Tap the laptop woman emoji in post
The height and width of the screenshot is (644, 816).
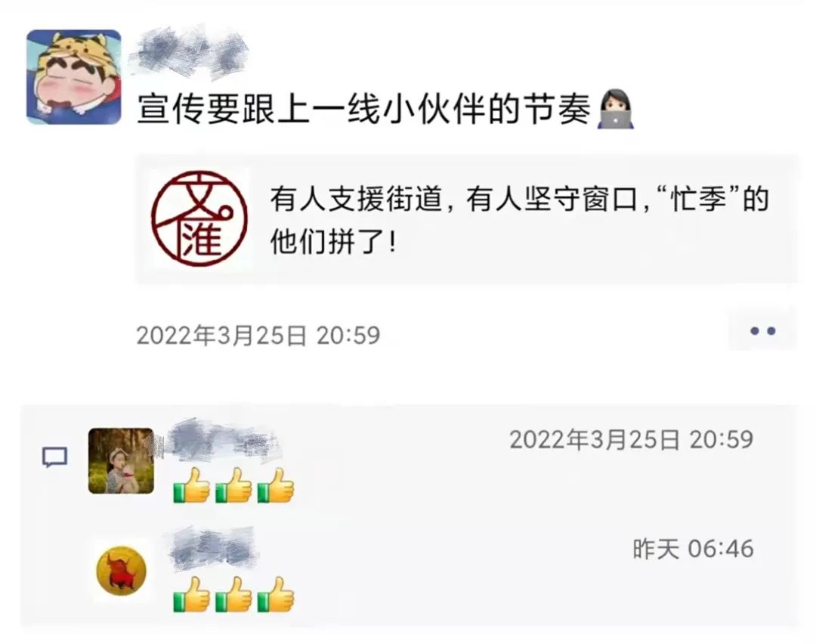(x=615, y=110)
